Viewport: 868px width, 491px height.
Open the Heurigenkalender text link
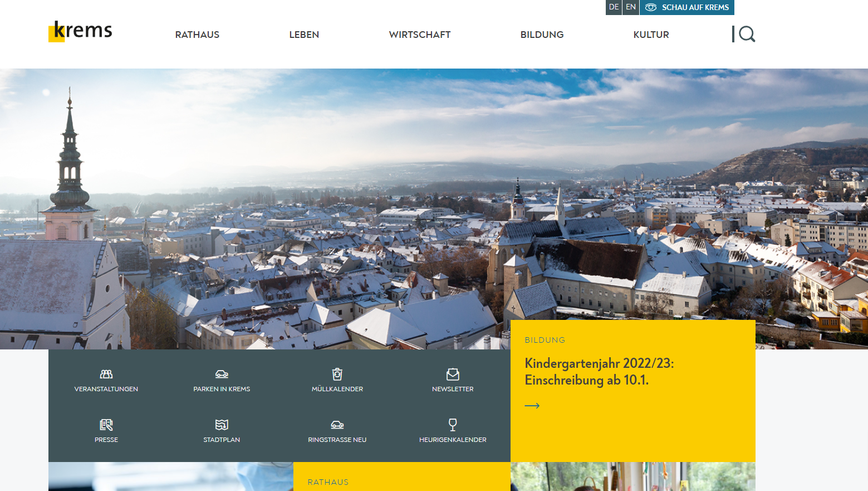(453, 440)
